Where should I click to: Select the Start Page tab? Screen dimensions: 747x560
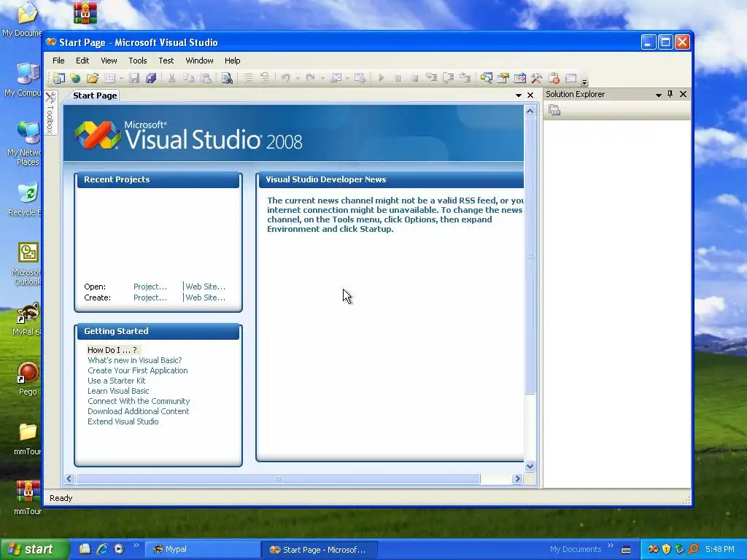point(95,96)
